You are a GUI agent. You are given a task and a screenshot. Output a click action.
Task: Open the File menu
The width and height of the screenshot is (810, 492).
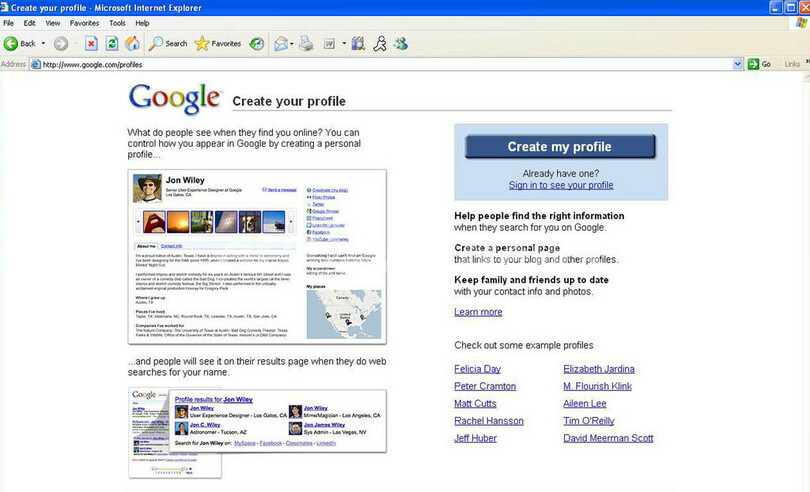(8, 23)
